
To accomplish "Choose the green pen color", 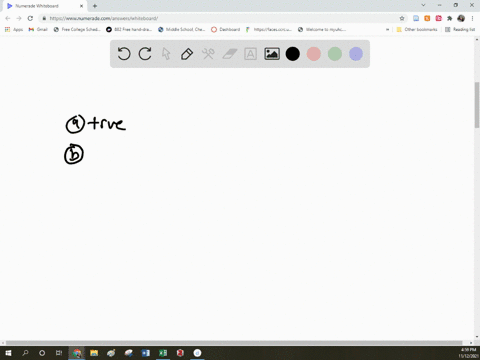I will click(x=335, y=54).
